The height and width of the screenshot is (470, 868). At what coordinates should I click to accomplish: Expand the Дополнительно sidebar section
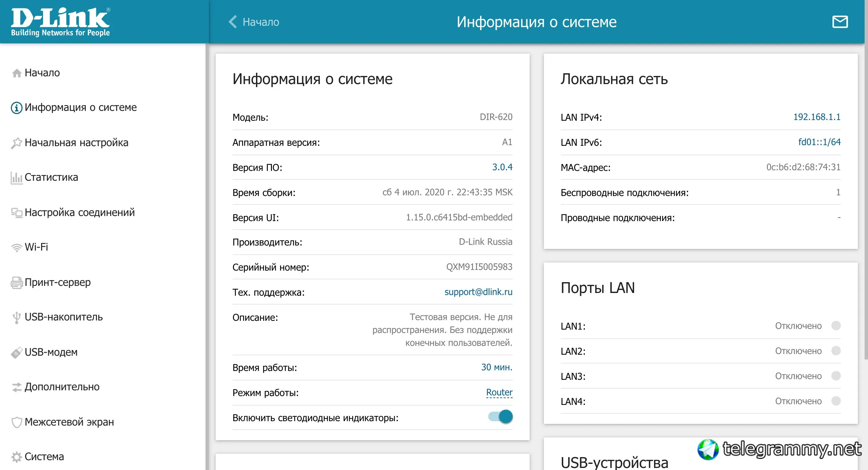pos(62,387)
